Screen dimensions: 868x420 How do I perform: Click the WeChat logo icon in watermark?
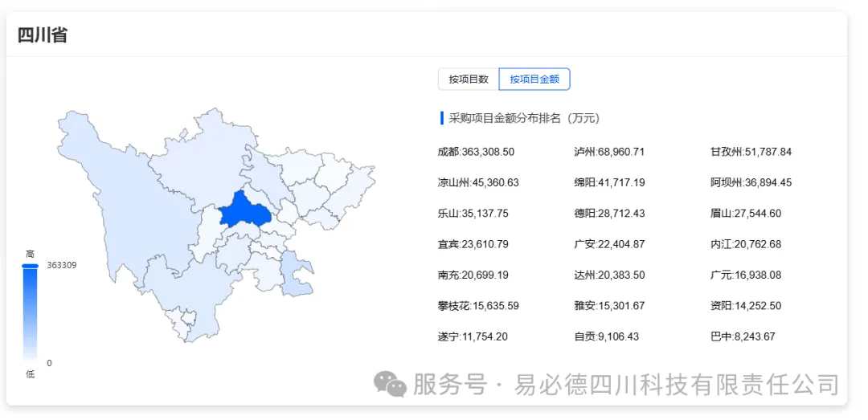tap(390, 384)
